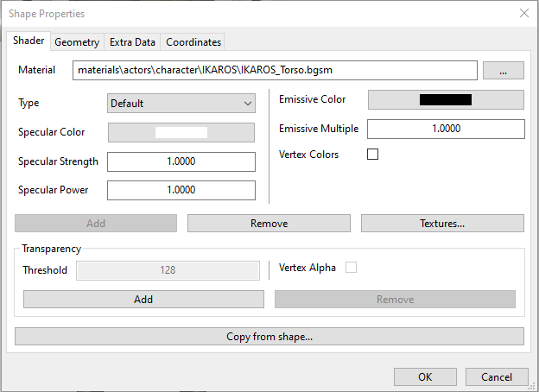Switch to the Geometry tab
Screen dimensions: 539x392
77,41
